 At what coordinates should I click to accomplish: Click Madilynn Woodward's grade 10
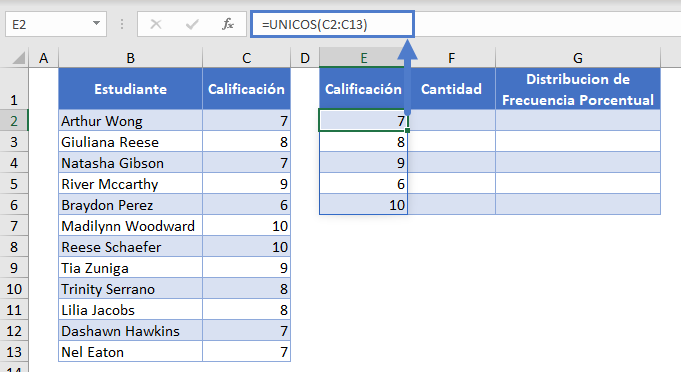click(246, 226)
